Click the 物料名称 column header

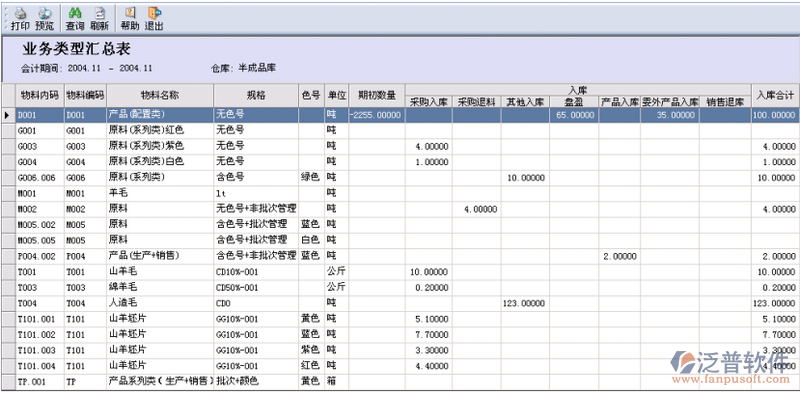160,95
